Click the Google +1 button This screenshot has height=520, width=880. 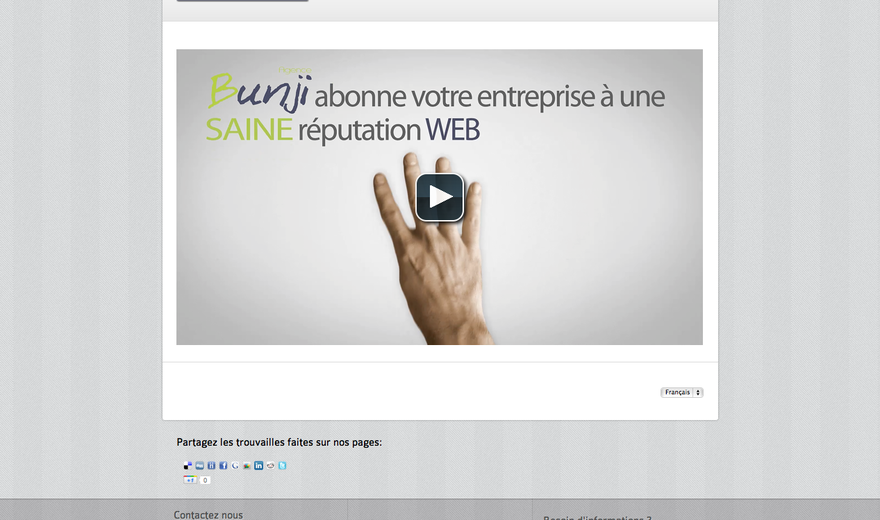(190, 480)
